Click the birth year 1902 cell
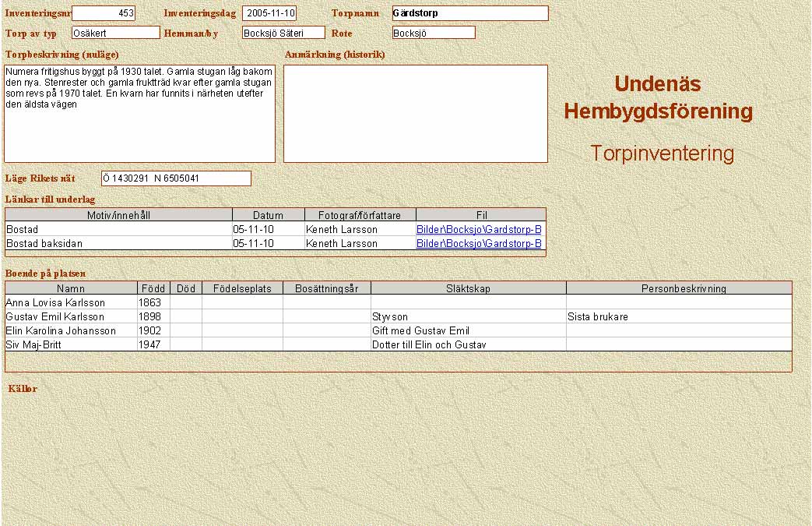The height and width of the screenshot is (526, 812). point(153,330)
